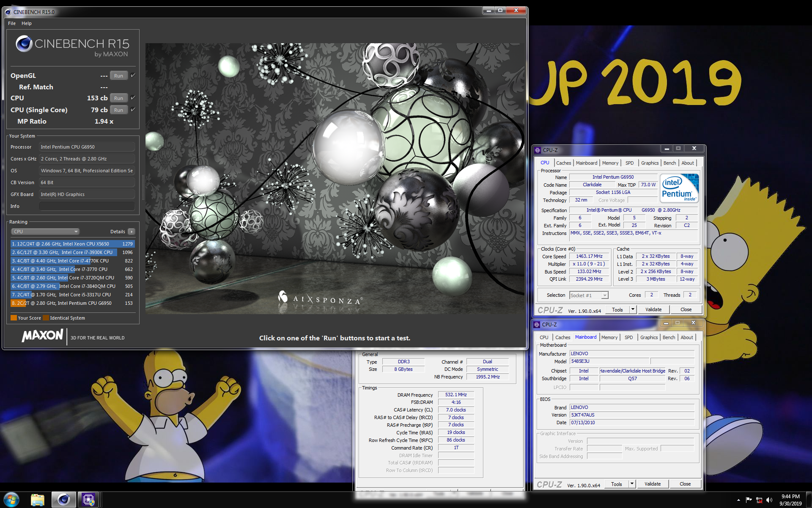Viewport: 812px width, 508px height.
Task: Switch to SPD tab in upper CPU-Z
Action: point(630,163)
